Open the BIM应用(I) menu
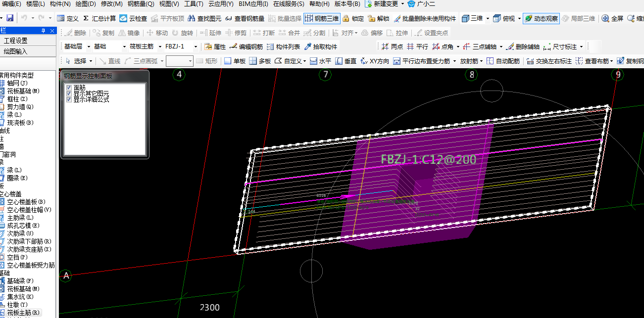644x318 pixels. tap(253, 4)
